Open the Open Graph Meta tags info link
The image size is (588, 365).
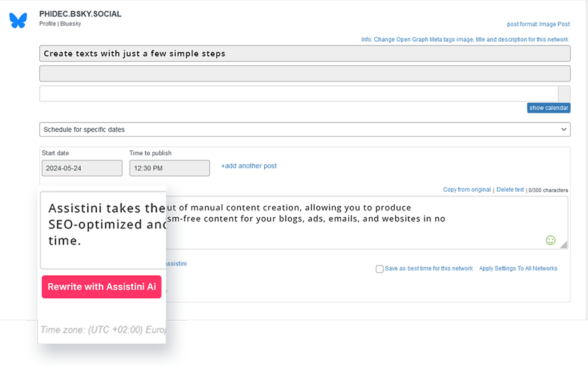coord(465,39)
